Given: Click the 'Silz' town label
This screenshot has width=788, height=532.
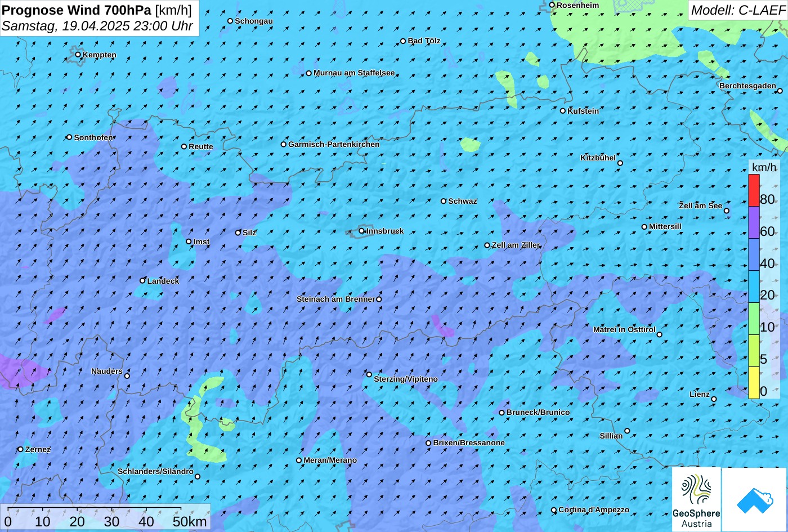Looking at the screenshot, I should click(x=249, y=233).
